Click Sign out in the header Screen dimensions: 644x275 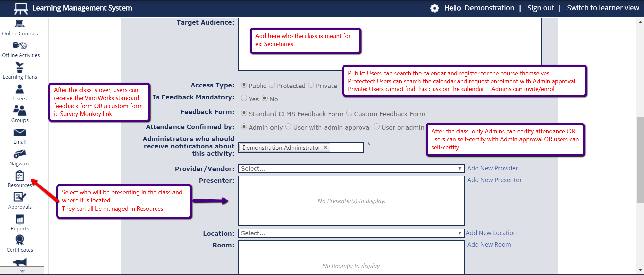coord(540,8)
